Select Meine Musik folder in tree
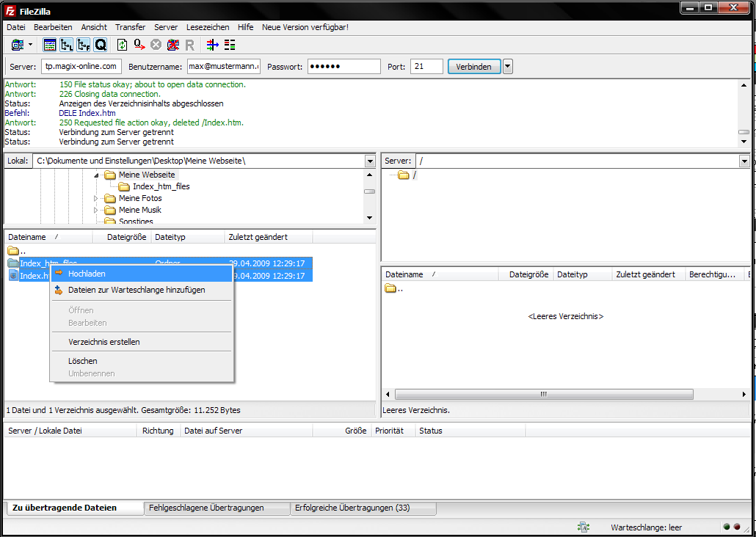 (139, 210)
